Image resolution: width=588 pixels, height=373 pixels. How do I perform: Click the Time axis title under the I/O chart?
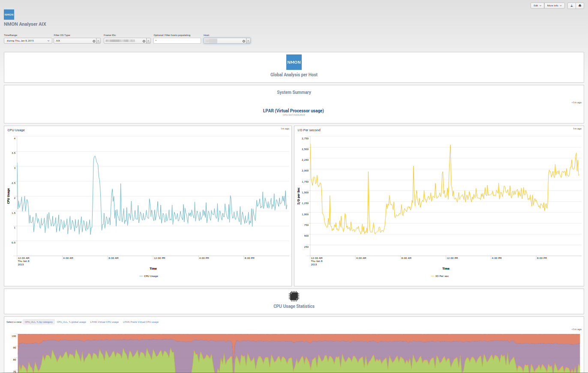tap(446, 269)
